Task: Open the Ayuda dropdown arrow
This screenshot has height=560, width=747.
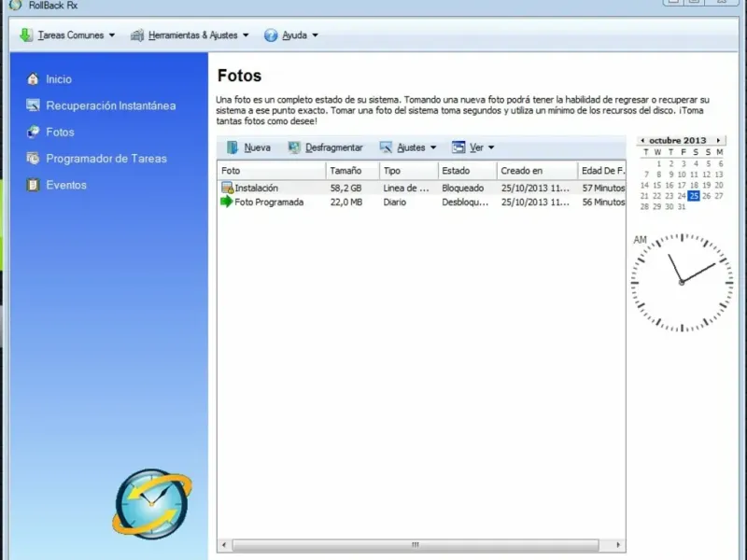Action: [x=315, y=35]
